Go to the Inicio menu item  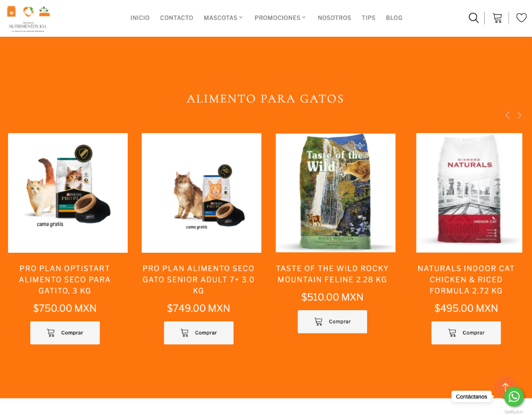tap(140, 18)
